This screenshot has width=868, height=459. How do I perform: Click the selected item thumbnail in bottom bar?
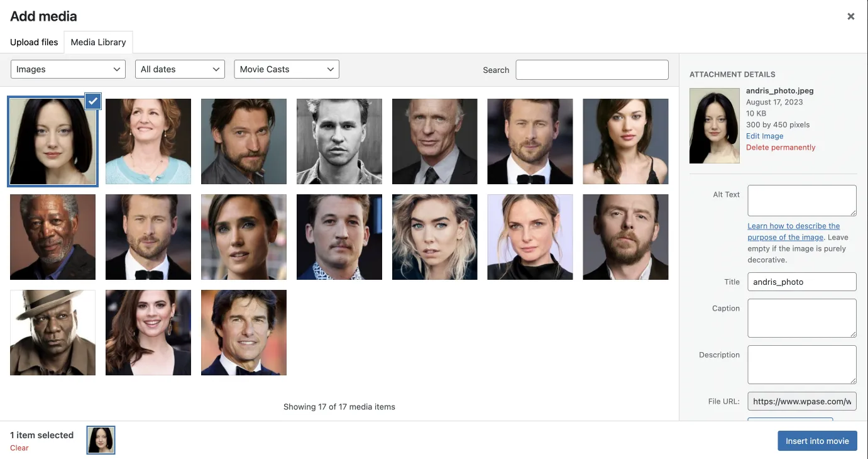(101, 440)
